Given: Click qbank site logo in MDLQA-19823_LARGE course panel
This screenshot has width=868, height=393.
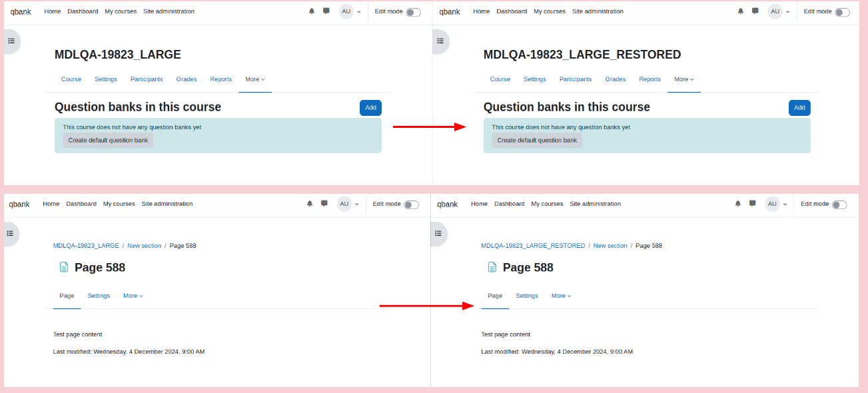Looking at the screenshot, I should (x=21, y=12).
